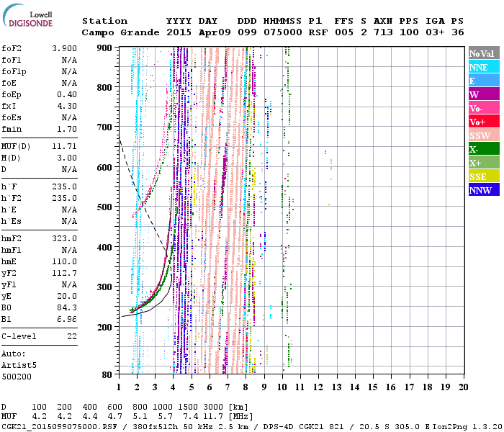Click the 500 km height axis label

tap(104, 207)
